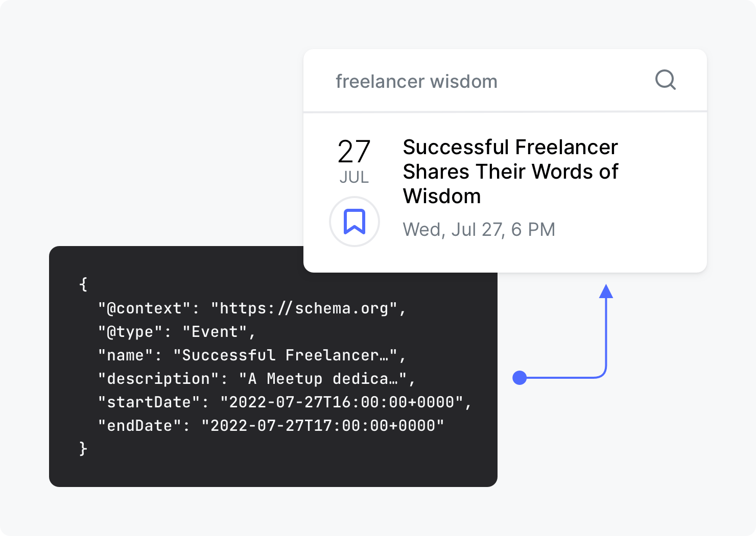
Task: Save event with the bookmark icon
Action: 355,222
